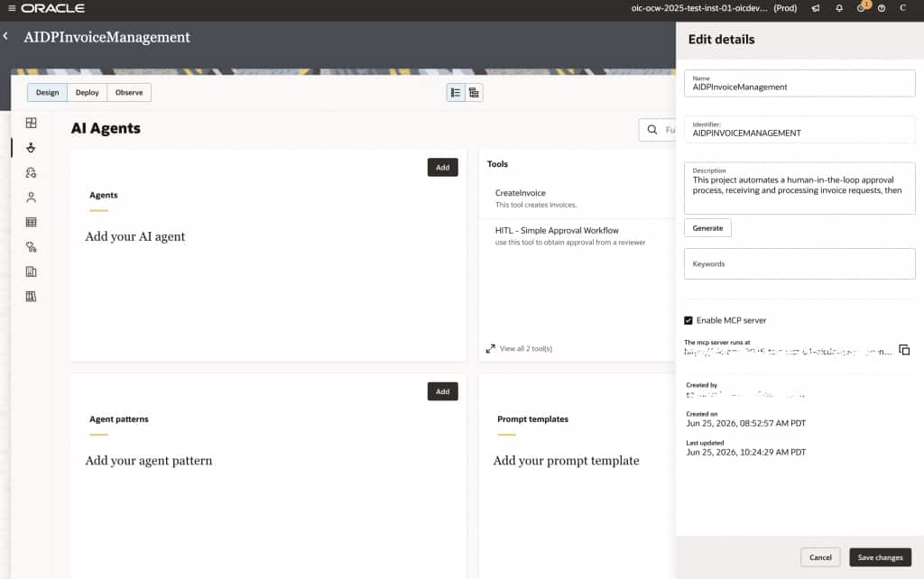Click the Agent patterns heading

click(119, 418)
